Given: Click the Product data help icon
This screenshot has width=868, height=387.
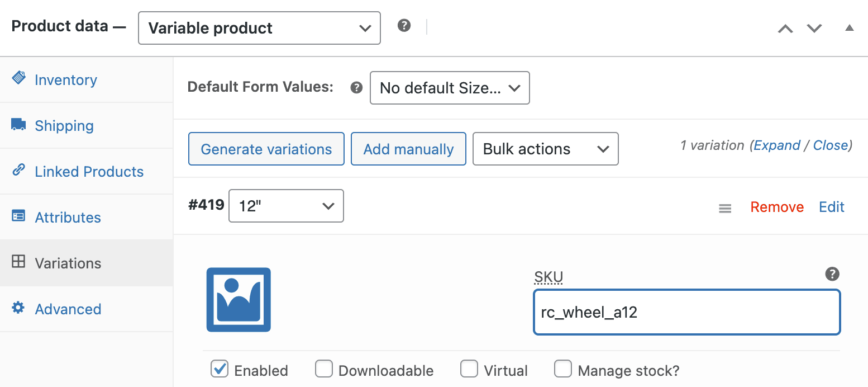Looking at the screenshot, I should tap(403, 25).
